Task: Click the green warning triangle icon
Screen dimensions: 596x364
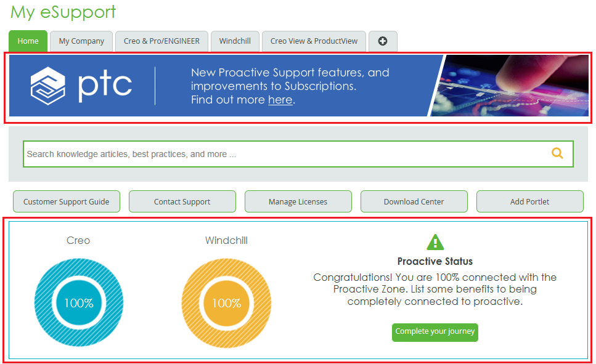Action: pos(435,242)
